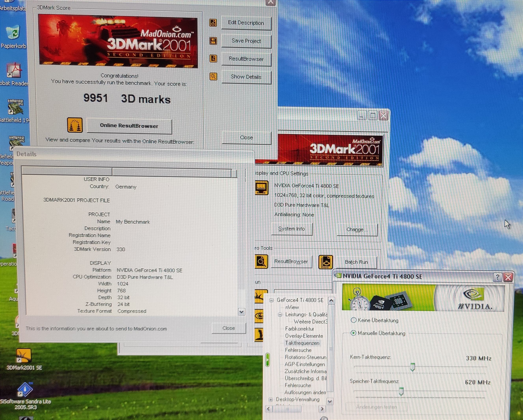Select Zusätzliche Informationen tree item
The width and height of the screenshot is (523, 420).
pyautogui.click(x=305, y=371)
